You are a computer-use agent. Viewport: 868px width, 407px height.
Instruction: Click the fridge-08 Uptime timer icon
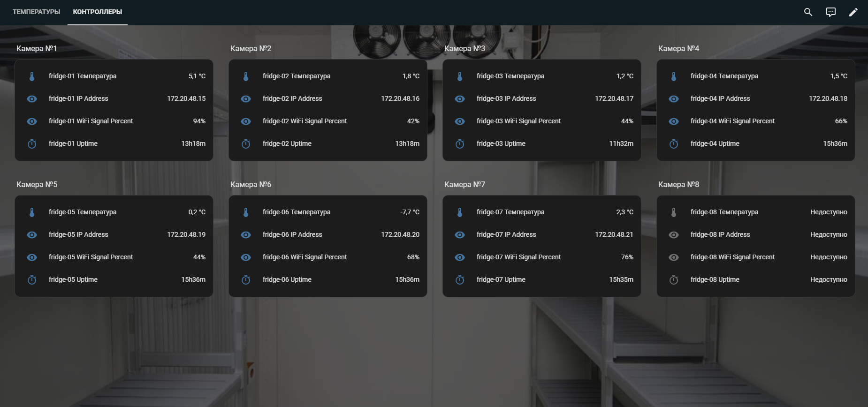coord(674,280)
